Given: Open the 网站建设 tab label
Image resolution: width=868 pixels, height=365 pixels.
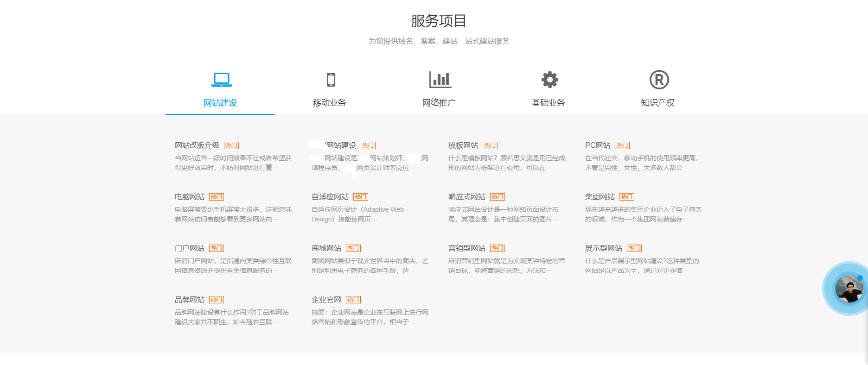Looking at the screenshot, I should [220, 103].
